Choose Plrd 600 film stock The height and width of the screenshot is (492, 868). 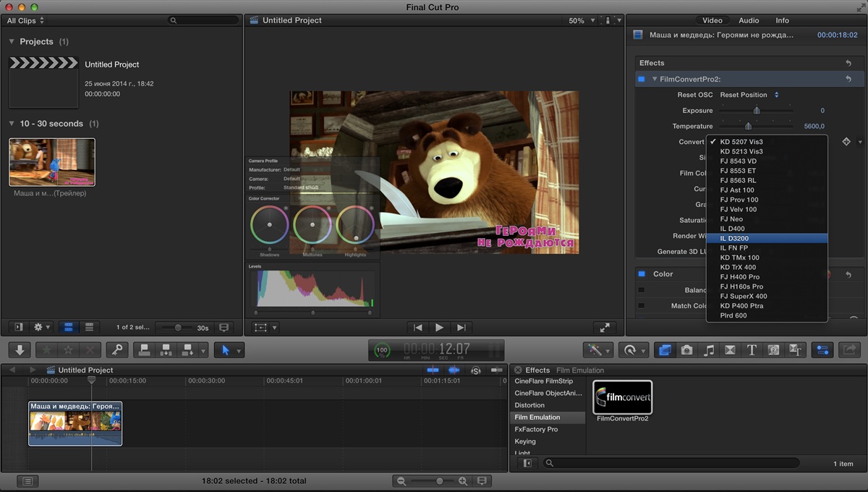coord(767,315)
